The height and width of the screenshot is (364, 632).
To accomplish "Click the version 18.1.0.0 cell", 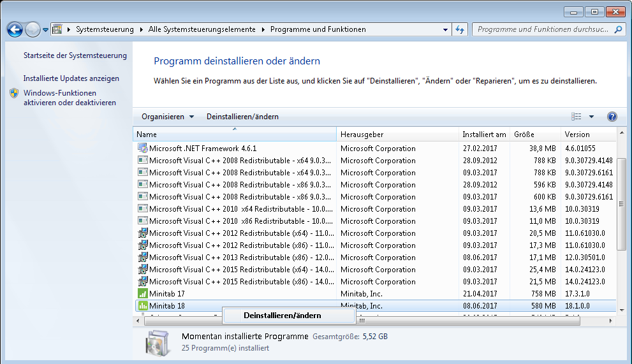I will tap(577, 305).
